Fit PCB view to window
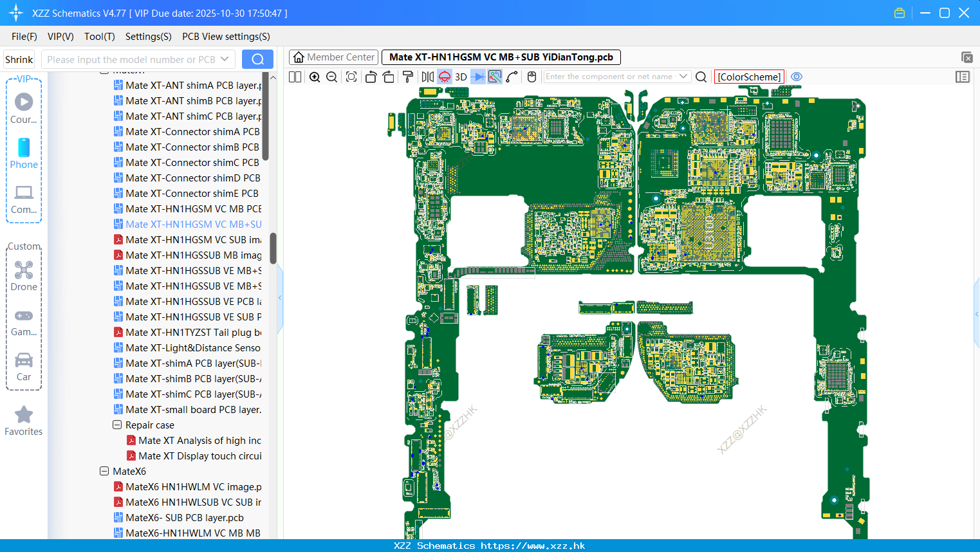The width and height of the screenshot is (980, 552). [351, 77]
